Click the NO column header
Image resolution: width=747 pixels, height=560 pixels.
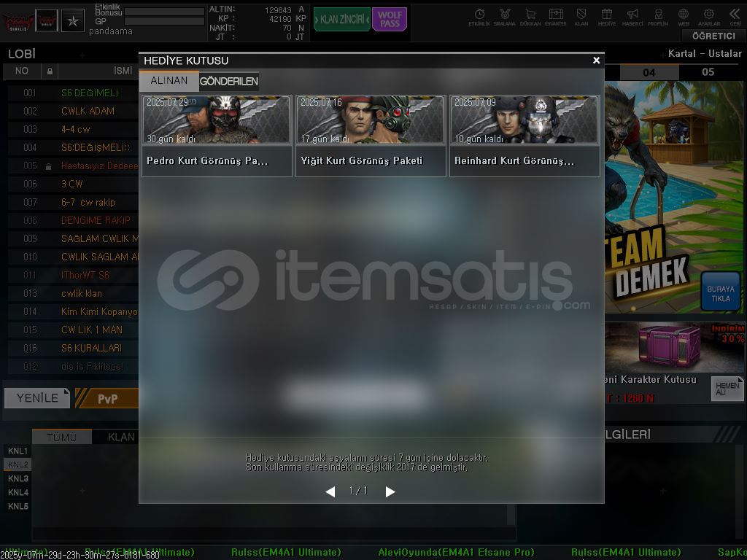pyautogui.click(x=21, y=71)
